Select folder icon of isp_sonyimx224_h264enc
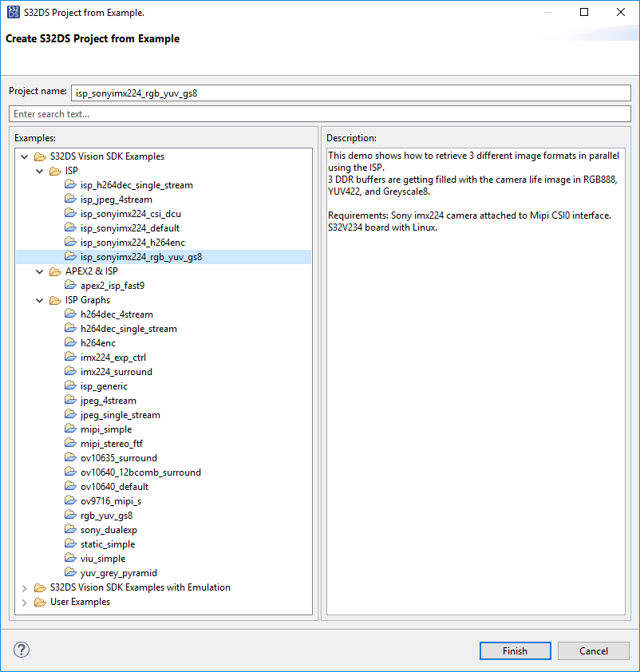 70,242
